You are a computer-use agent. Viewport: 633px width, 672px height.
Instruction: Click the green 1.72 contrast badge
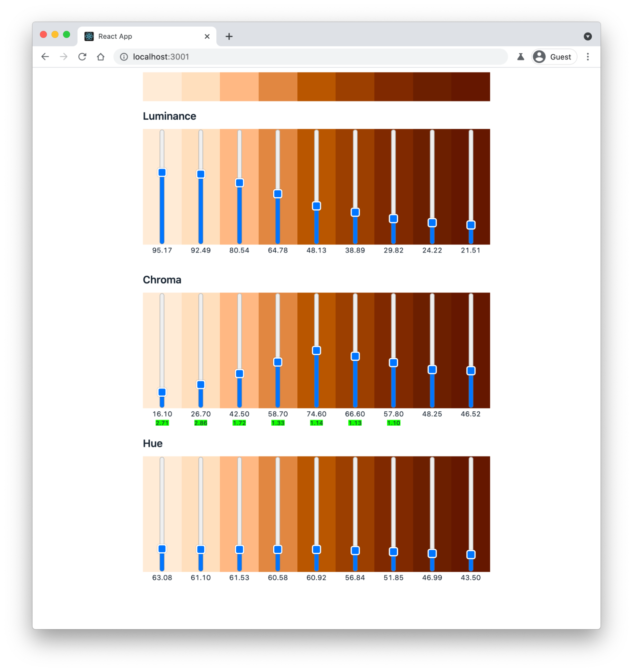239,423
